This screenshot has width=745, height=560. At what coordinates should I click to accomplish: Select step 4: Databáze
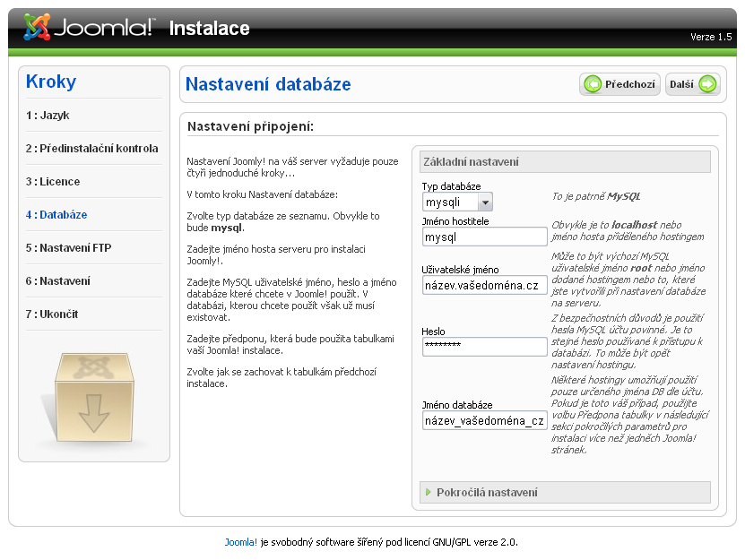click(56, 215)
